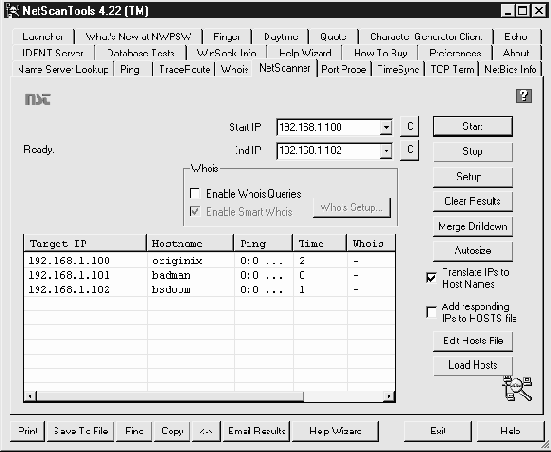Check Add responding IPs to HOSTS file
The height and width of the screenshot is (452, 551).
click(x=431, y=312)
